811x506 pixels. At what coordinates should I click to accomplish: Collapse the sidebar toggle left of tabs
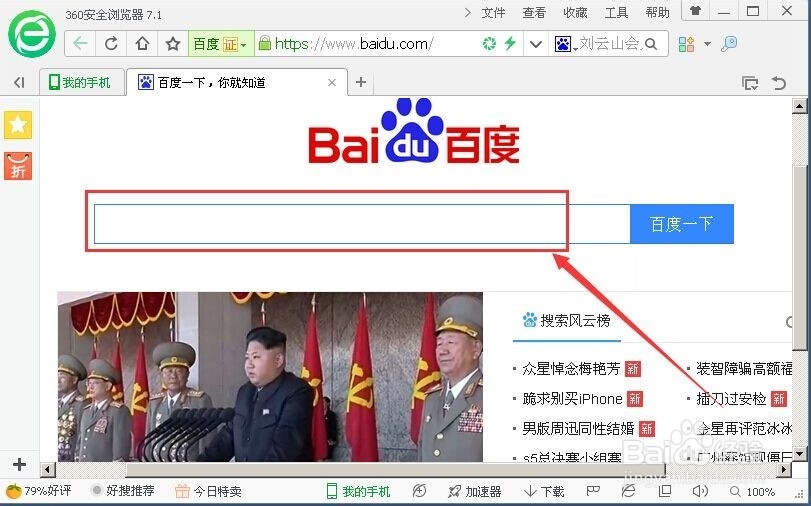19,82
